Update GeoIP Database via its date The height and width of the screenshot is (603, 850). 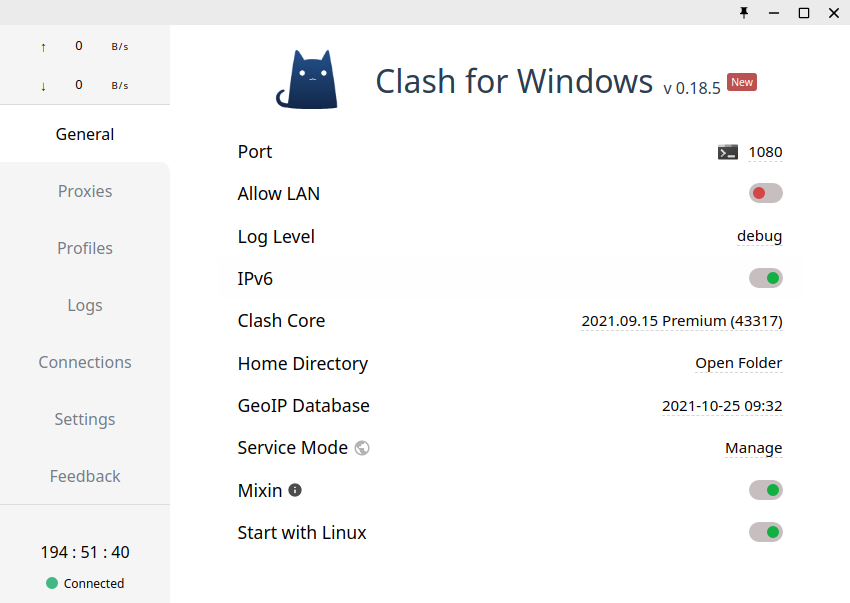[722, 406]
